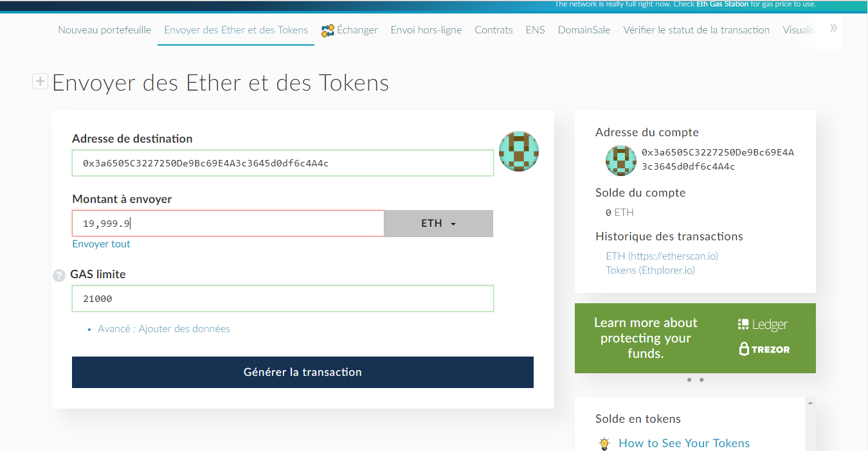
Task: Open ETH (https://etherscan.io) history link
Action: tap(662, 256)
